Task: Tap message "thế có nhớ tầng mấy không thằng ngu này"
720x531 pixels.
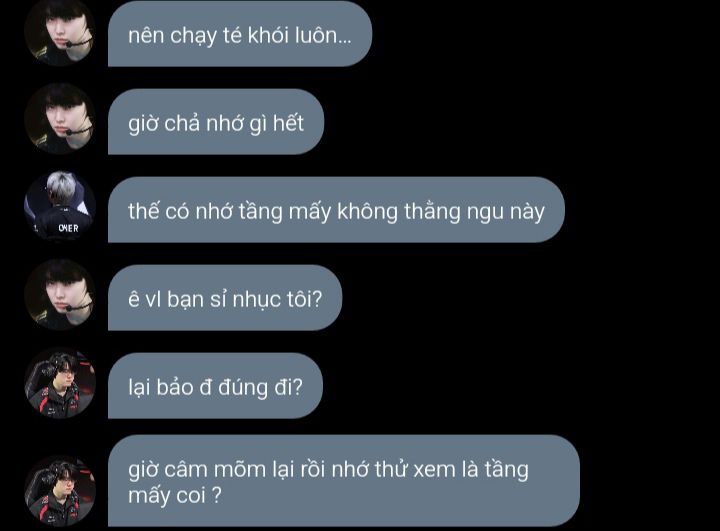Action: pyautogui.click(x=336, y=210)
